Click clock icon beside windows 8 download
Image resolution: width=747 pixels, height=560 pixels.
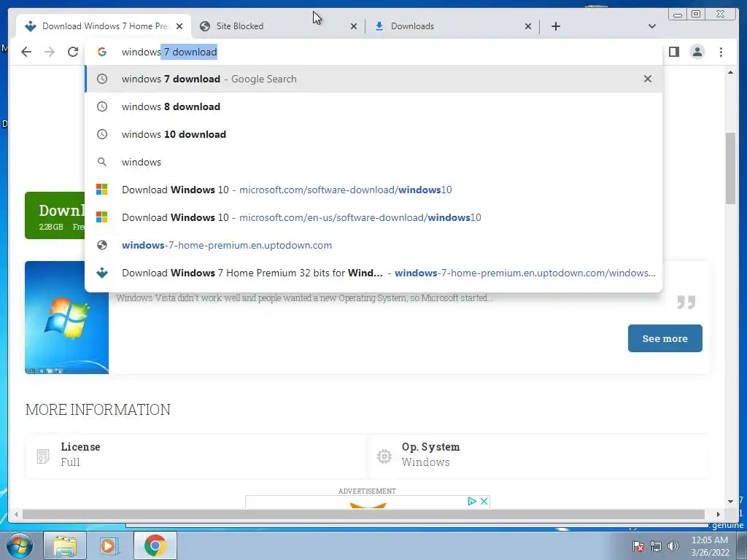pos(102,106)
